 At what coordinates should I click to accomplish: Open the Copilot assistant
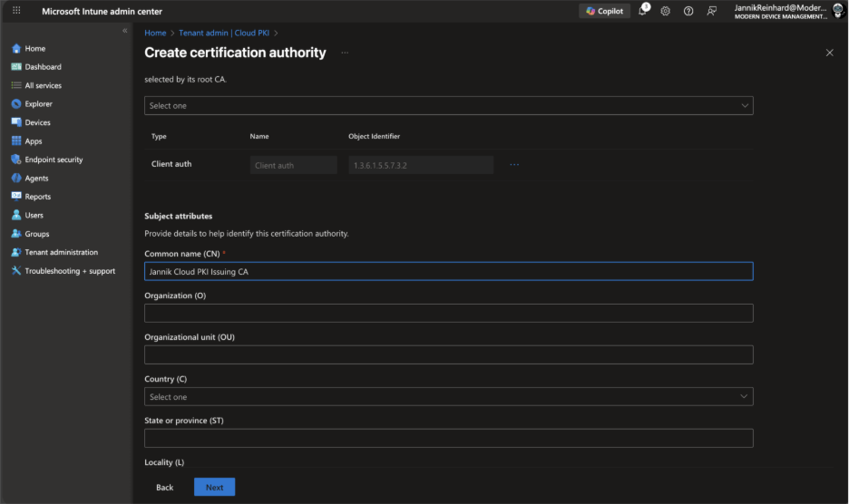604,11
